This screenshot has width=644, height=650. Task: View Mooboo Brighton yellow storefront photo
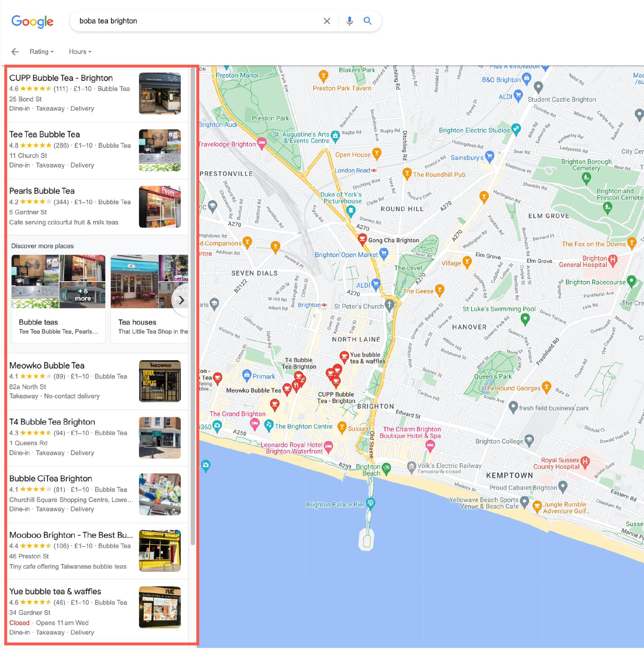[x=160, y=551]
